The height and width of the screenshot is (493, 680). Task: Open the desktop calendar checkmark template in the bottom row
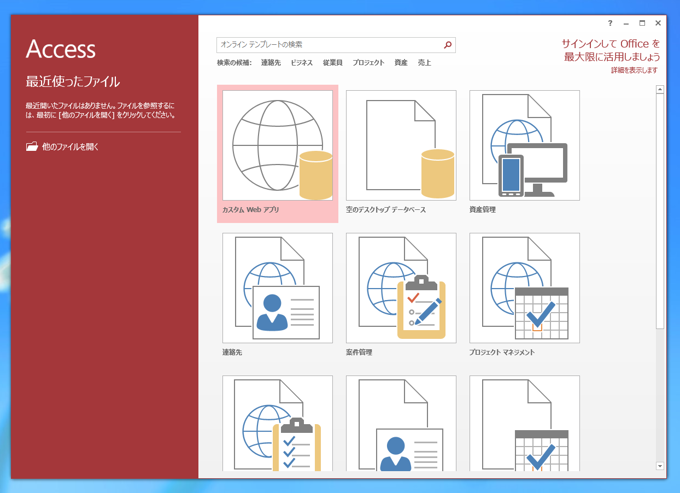point(524,423)
